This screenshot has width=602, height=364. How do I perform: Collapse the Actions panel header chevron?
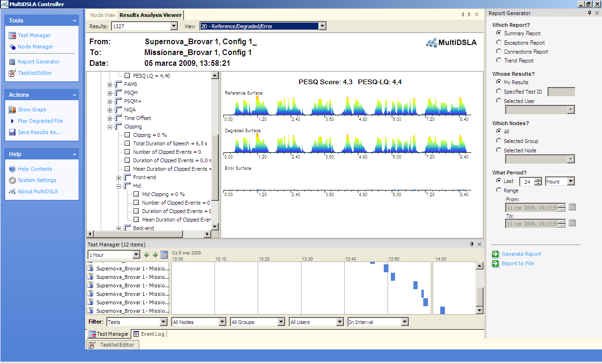(74, 95)
